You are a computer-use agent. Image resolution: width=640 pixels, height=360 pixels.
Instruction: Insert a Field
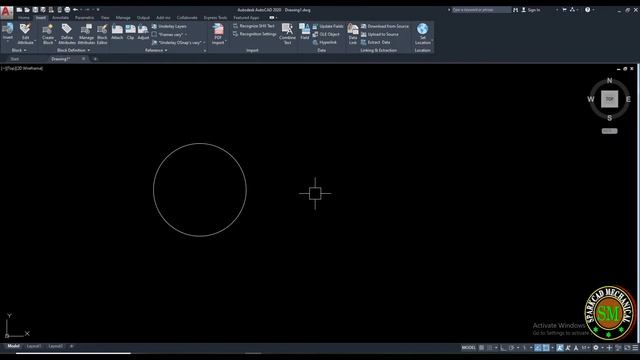[x=304, y=32]
